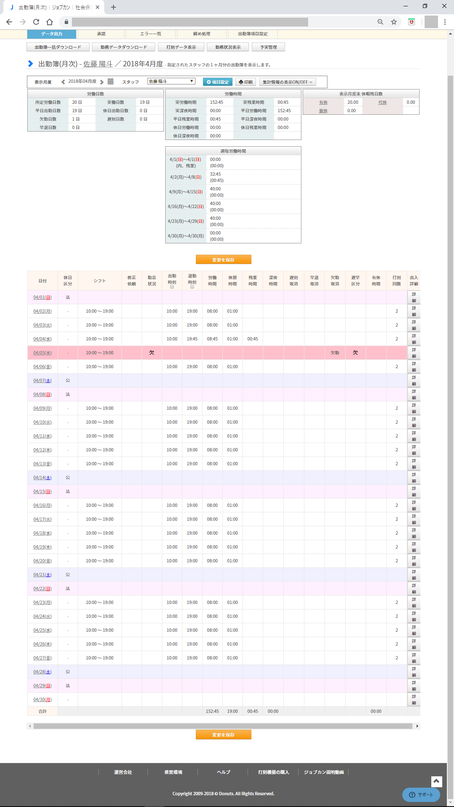Open the browser home page icon
The width and height of the screenshot is (454, 807).
(x=49, y=22)
